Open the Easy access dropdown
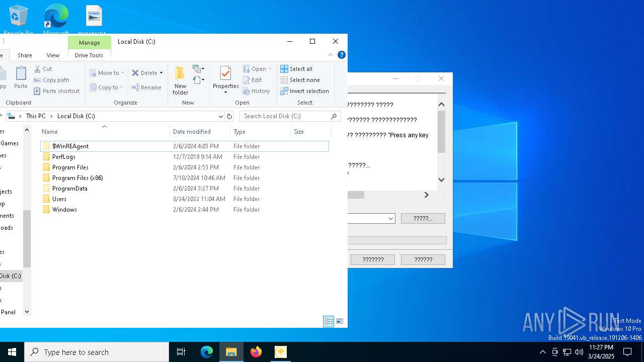Viewport: 644px width, 362px height. tap(199, 80)
